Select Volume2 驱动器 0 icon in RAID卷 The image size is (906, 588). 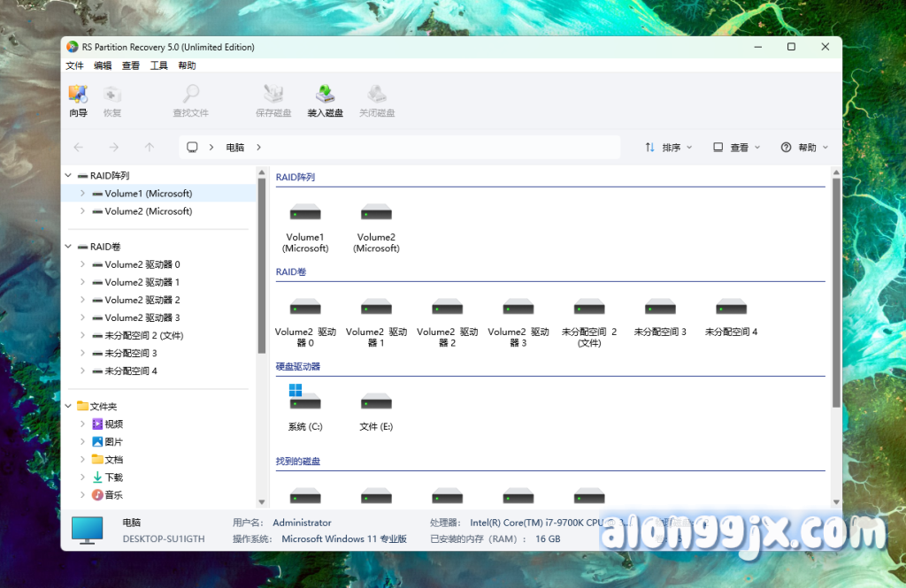pos(305,309)
